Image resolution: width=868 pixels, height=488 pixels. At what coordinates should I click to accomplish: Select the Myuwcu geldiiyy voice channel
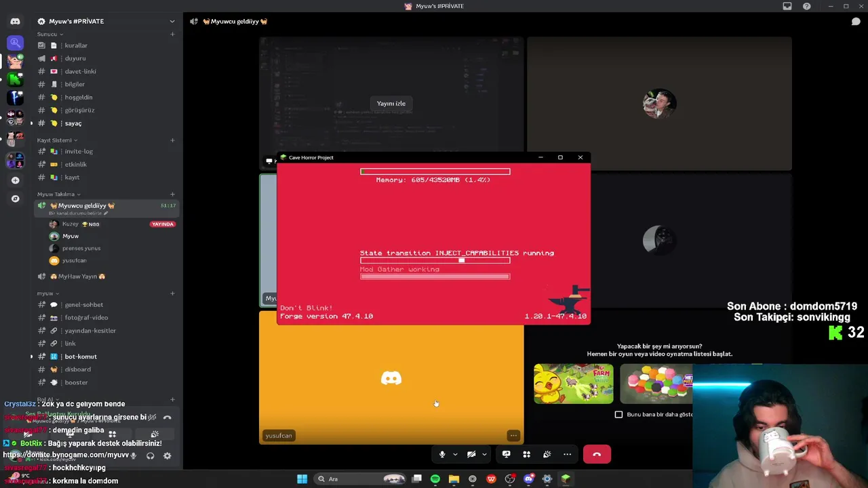pyautogui.click(x=105, y=208)
